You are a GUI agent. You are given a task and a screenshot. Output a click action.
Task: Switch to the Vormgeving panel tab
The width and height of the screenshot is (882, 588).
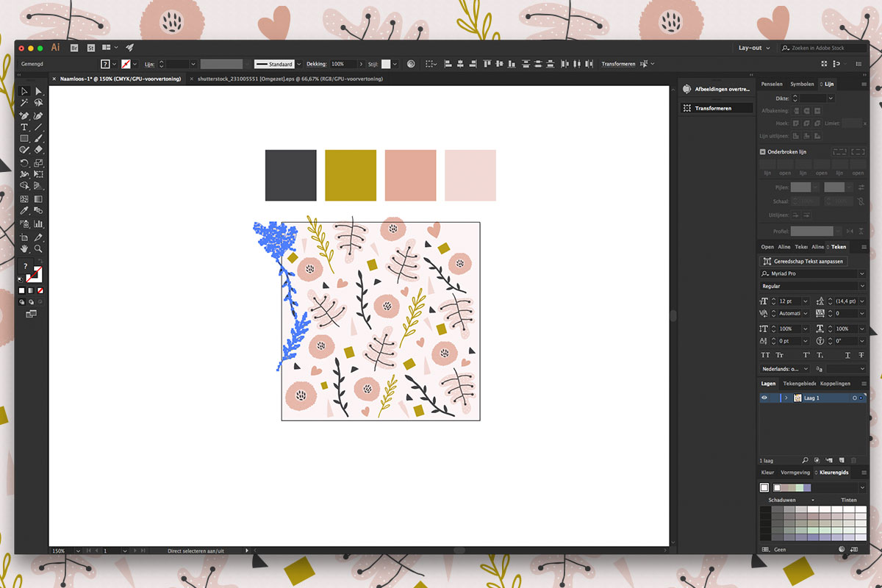coord(795,473)
